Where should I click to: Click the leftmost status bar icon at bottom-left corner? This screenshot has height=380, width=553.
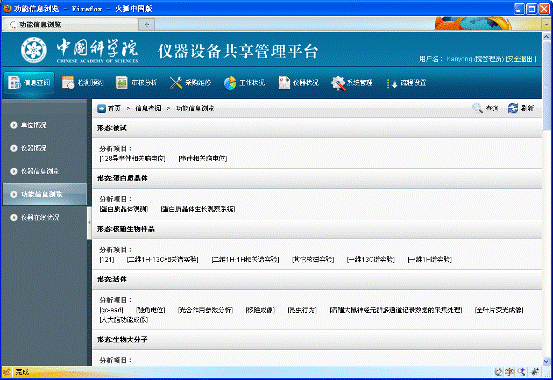[7, 372]
